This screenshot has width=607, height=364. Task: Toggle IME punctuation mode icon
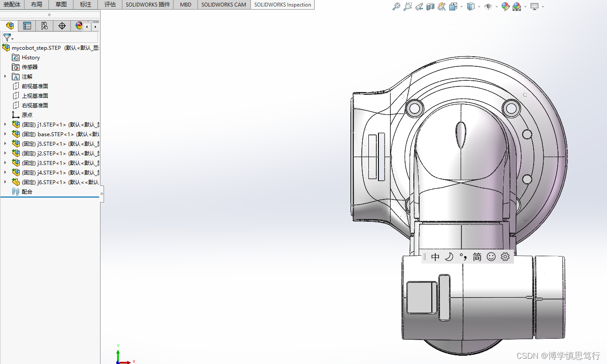[463, 257]
